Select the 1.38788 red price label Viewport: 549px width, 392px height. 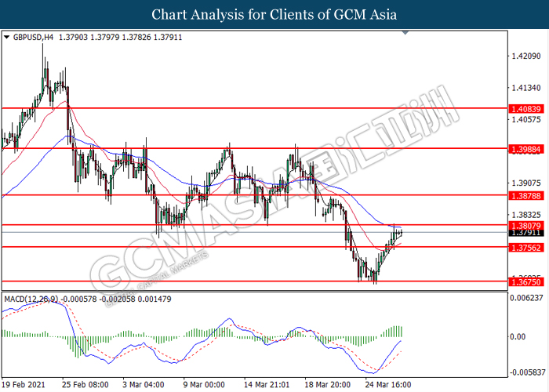526,196
